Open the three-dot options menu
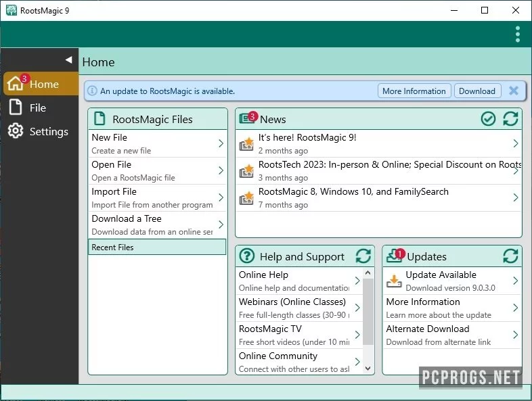This screenshot has height=401, width=532. 517,34
